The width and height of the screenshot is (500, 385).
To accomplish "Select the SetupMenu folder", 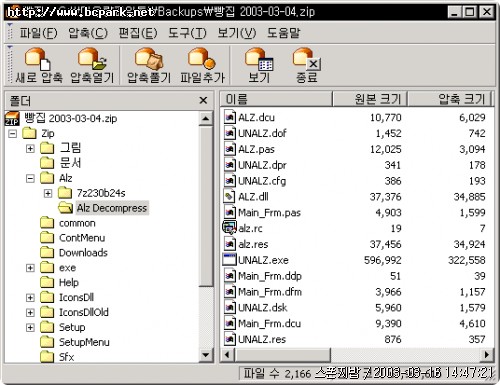I will pyautogui.click(x=84, y=342).
